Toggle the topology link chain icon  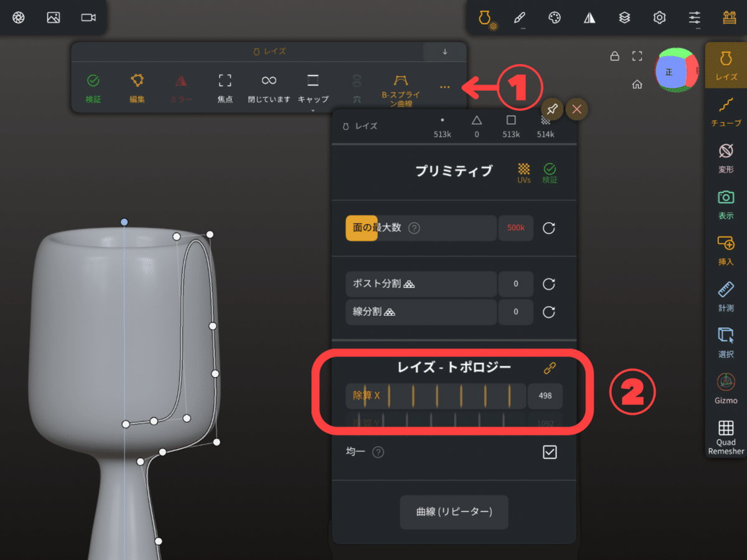[549, 368]
